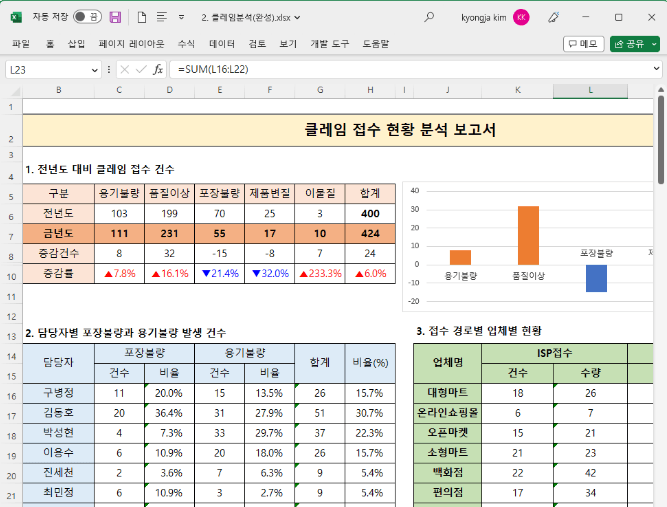Click the formula bar showing =SUM(L16:L22)
This screenshot has width=667, height=507.
click(400, 69)
